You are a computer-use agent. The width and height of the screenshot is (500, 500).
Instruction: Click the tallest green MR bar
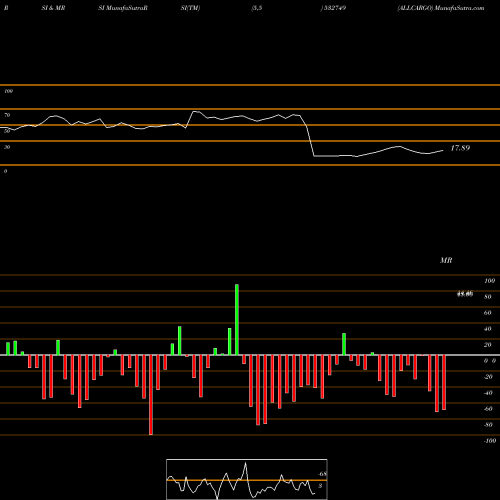point(237,320)
